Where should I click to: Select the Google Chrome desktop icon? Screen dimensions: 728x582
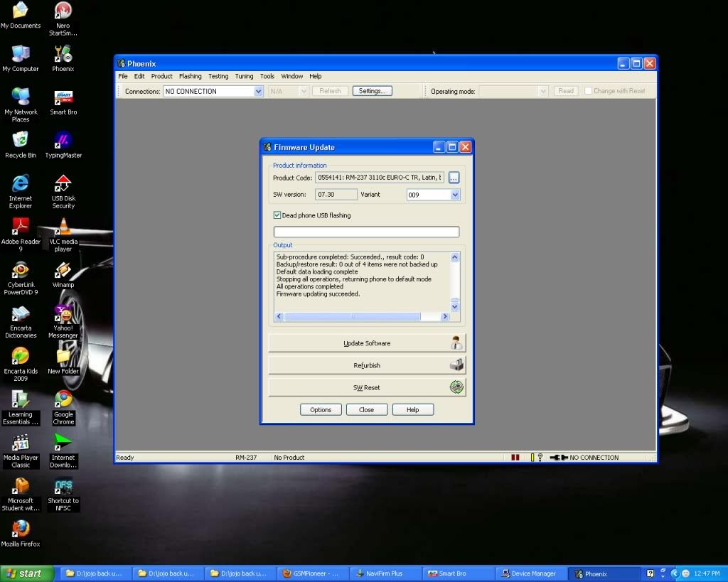coord(63,407)
